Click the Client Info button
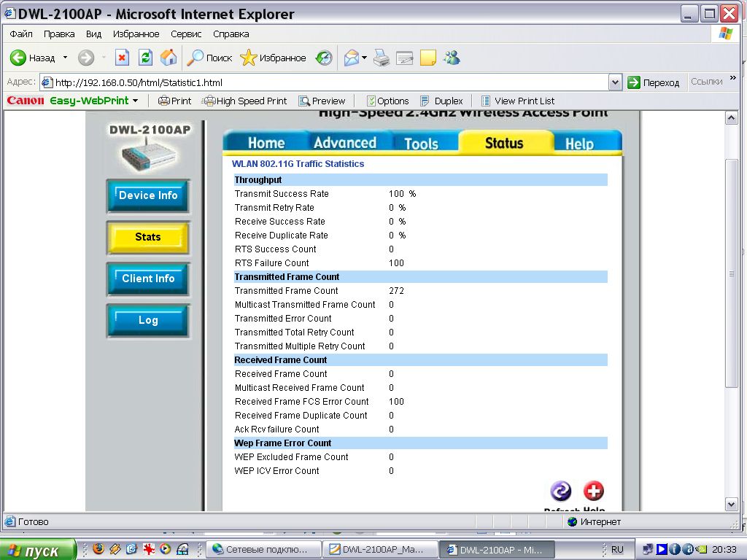Screen dimensions: 747x560 click(148, 279)
